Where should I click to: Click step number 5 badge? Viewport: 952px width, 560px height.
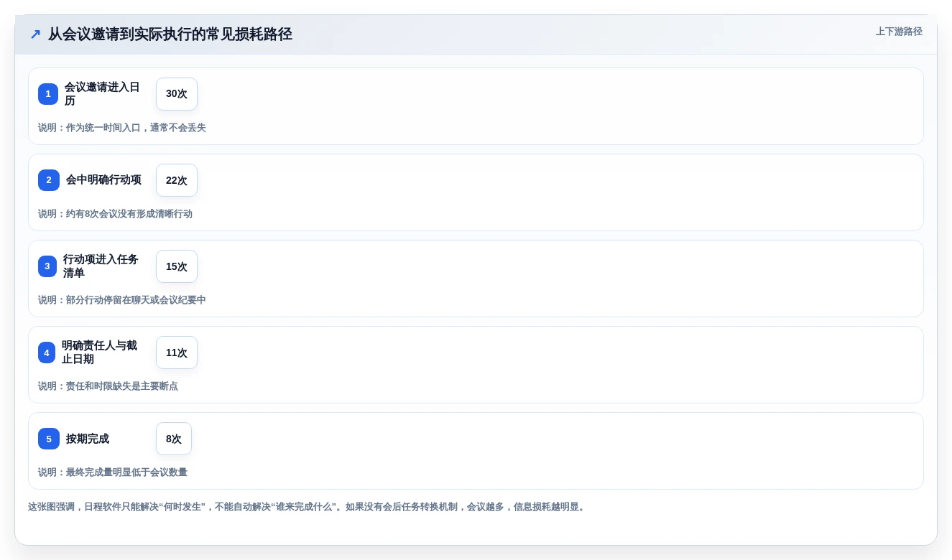pos(49,439)
